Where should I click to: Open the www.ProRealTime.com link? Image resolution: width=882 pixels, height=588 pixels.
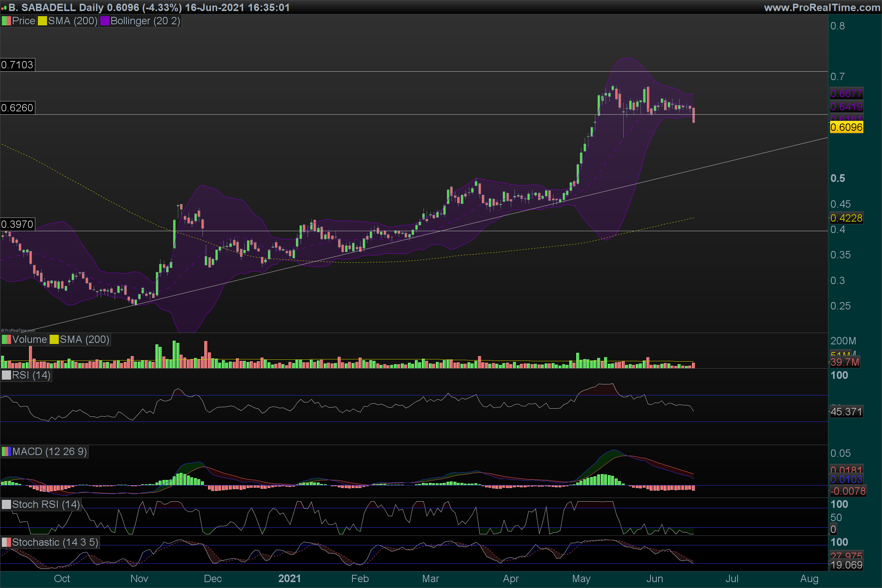point(822,7)
